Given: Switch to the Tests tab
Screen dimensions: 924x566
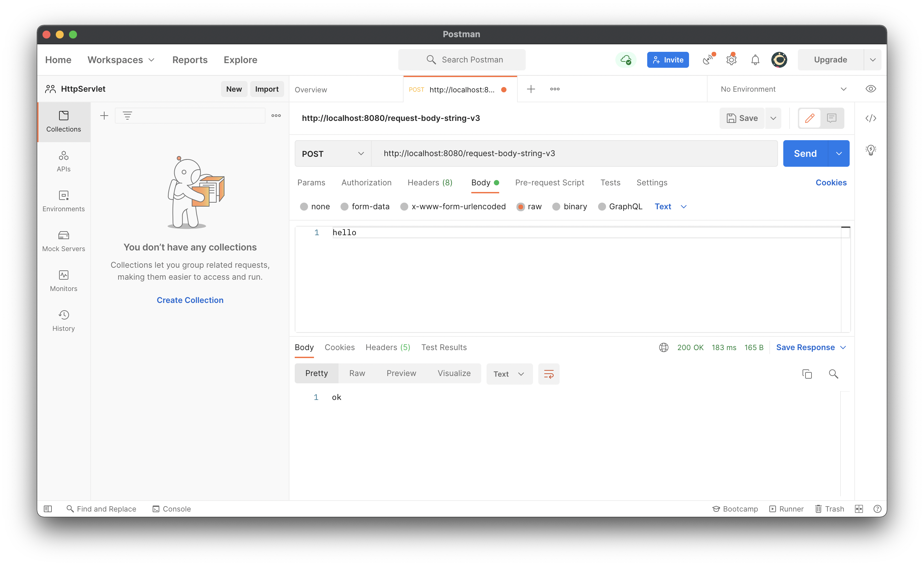Looking at the screenshot, I should pyautogui.click(x=610, y=182).
